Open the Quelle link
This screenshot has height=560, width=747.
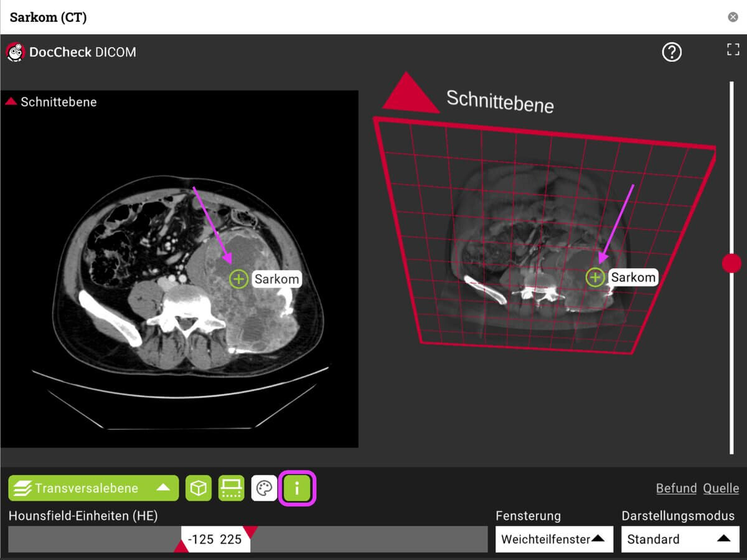[x=721, y=488]
